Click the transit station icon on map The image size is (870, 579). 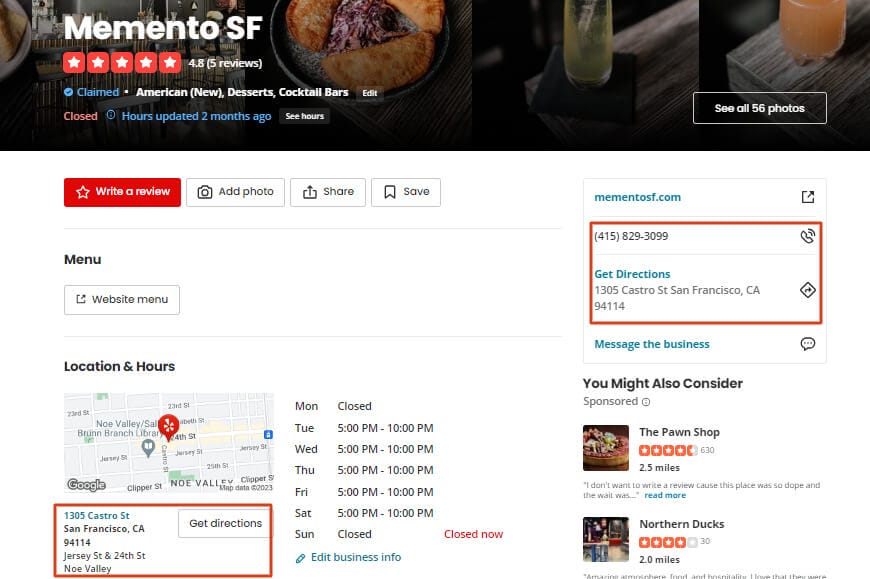click(x=268, y=434)
